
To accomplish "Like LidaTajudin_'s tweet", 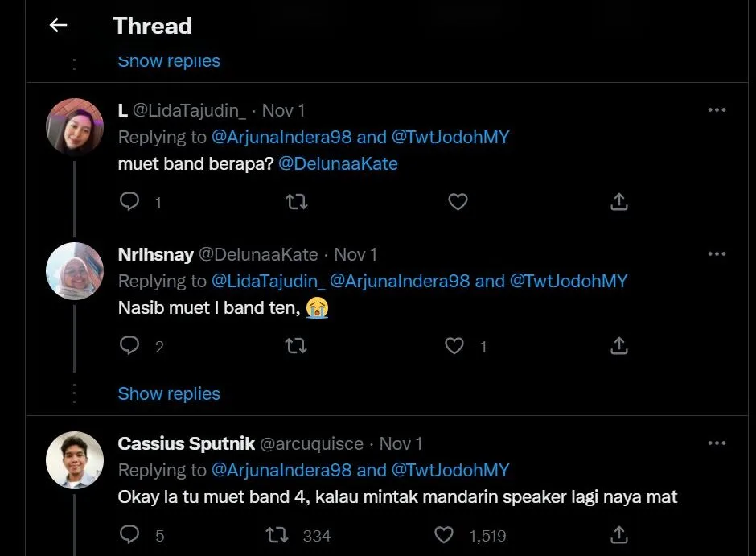I will pyautogui.click(x=458, y=202).
